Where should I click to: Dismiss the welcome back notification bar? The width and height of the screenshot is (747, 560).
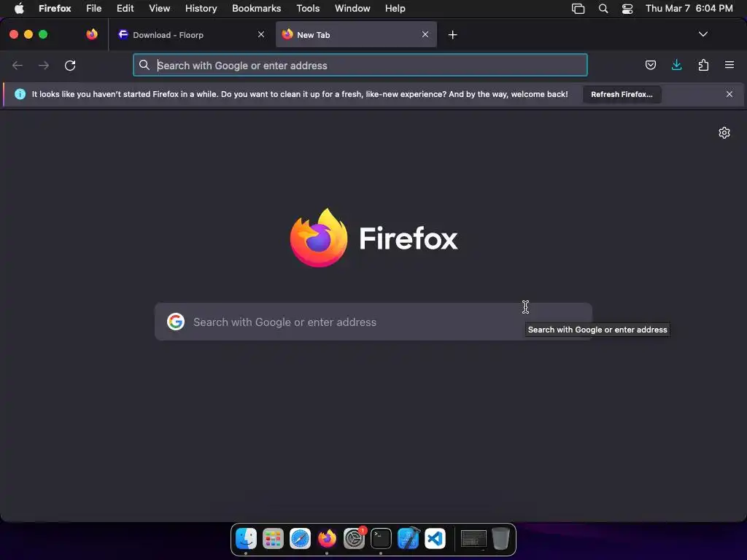(729, 94)
